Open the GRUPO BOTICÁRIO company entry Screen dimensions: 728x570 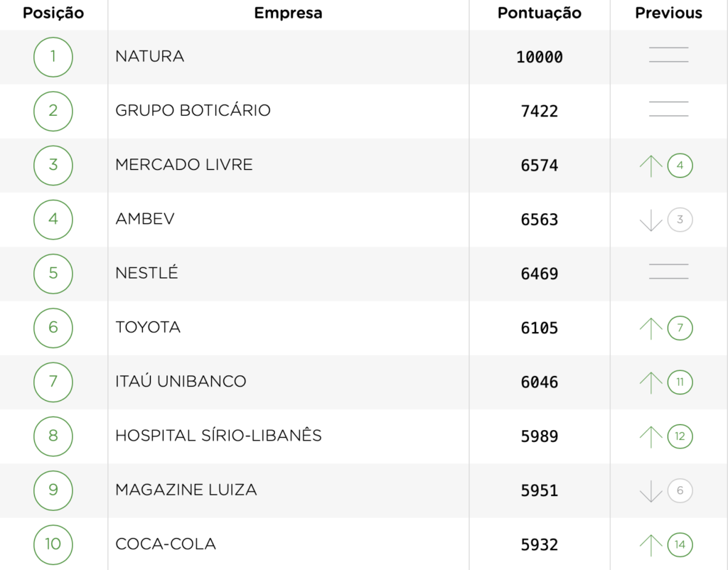193,111
